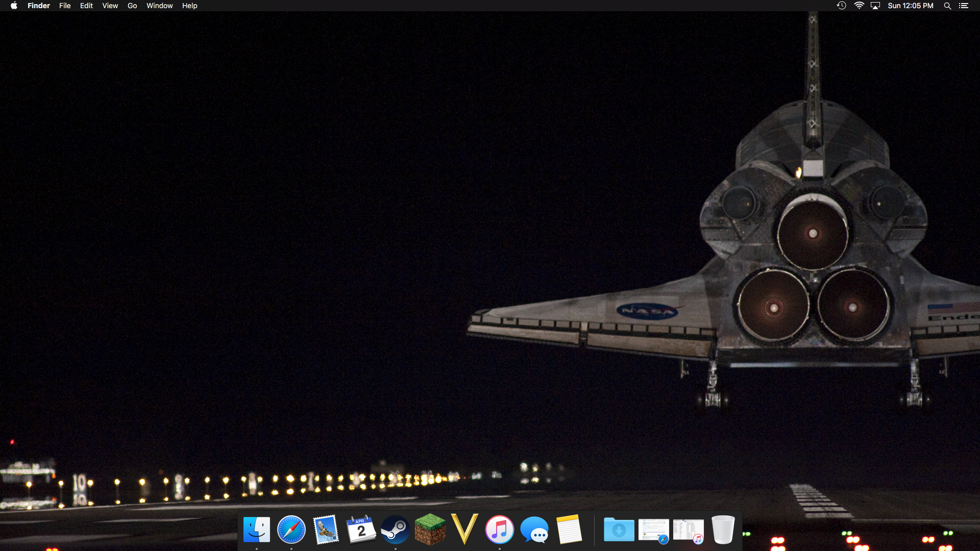Expand the Downloads folder stack

pyautogui.click(x=619, y=530)
